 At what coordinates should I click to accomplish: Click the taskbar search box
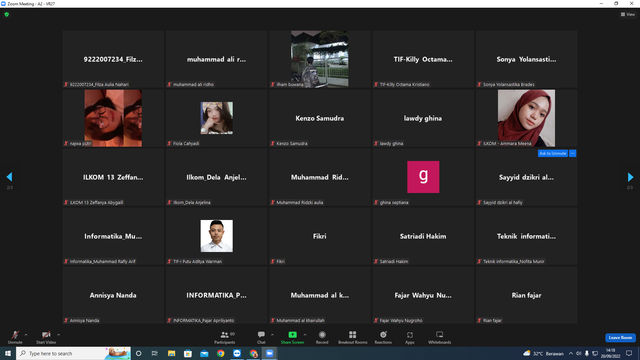pyautogui.click(x=73, y=353)
